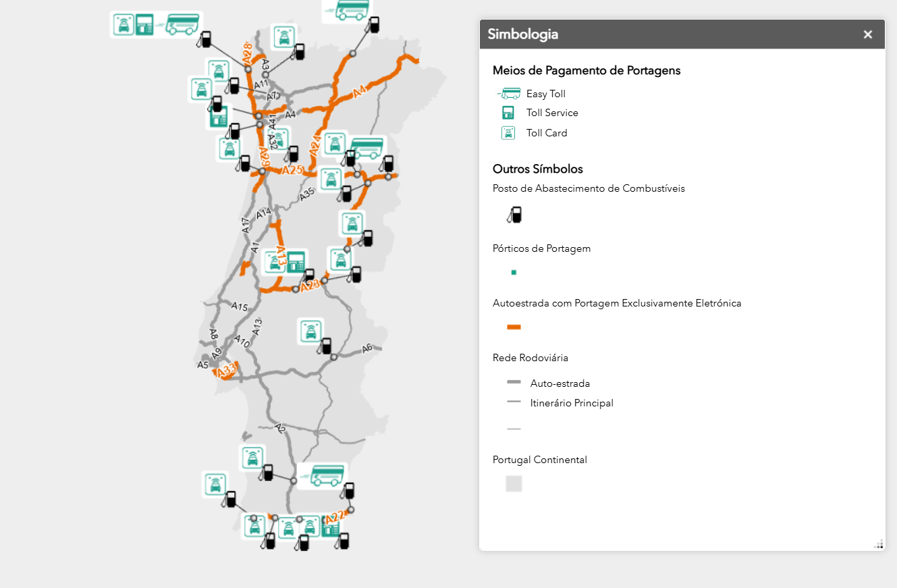Click the grey Portugal Continental swatch

tap(514, 483)
